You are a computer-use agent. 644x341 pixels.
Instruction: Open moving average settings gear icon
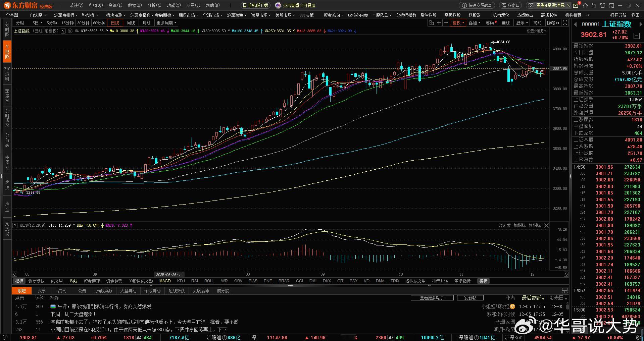tap(70, 31)
